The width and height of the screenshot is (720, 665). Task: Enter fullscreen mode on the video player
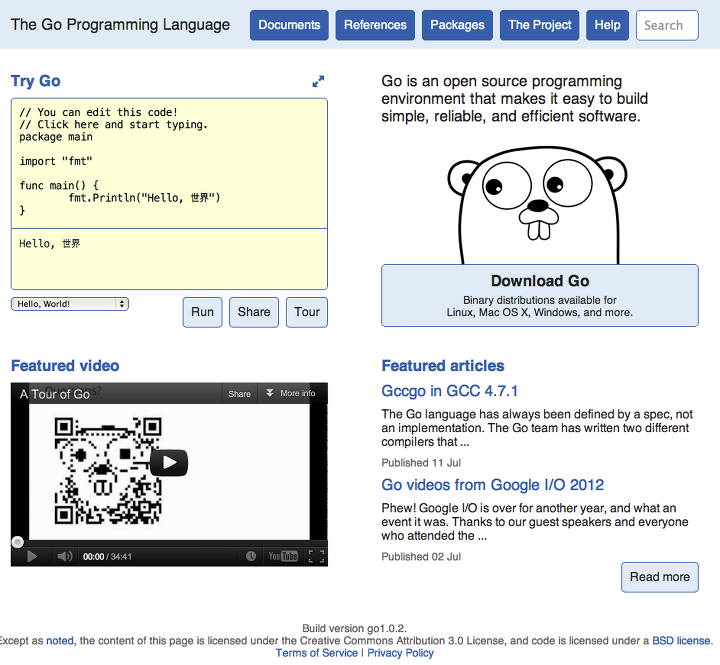[x=316, y=556]
